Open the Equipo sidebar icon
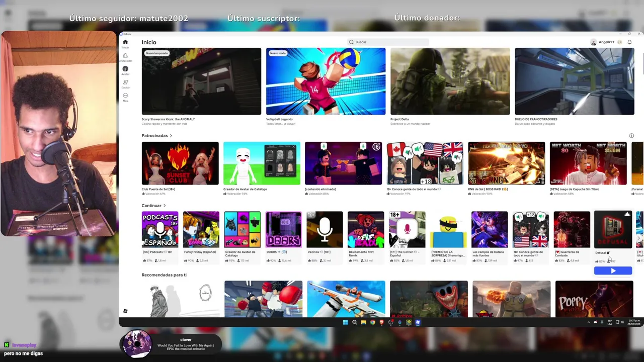Viewport: 644px width, 362px height. click(x=125, y=83)
